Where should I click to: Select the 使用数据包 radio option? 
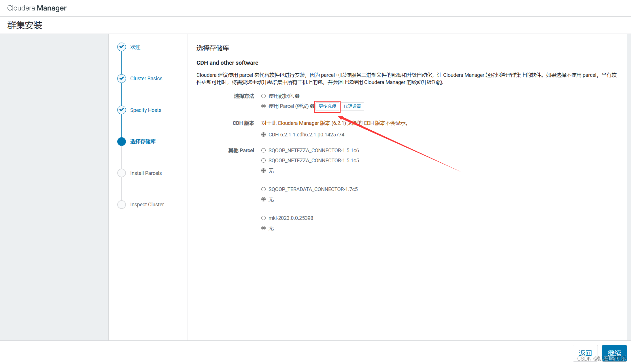click(263, 96)
